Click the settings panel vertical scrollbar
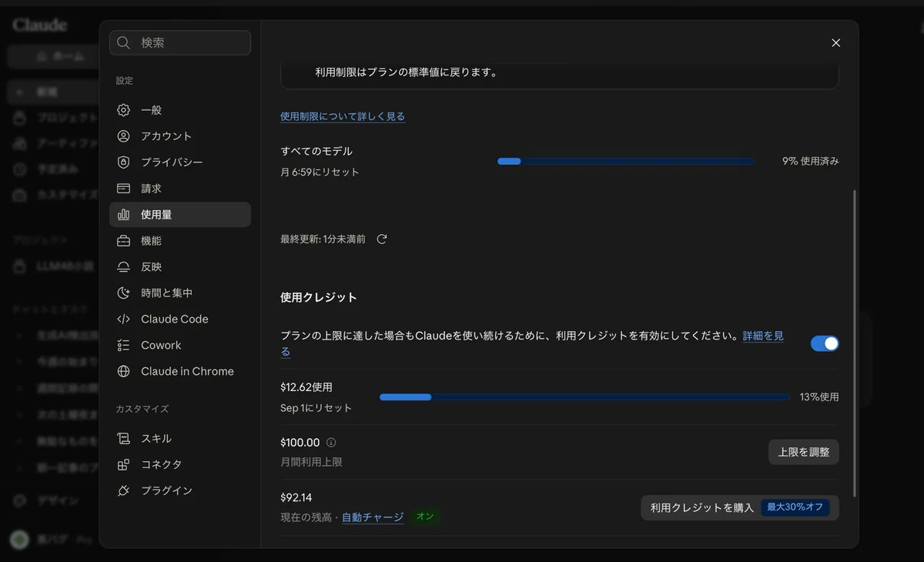This screenshot has width=924, height=562. (x=855, y=343)
